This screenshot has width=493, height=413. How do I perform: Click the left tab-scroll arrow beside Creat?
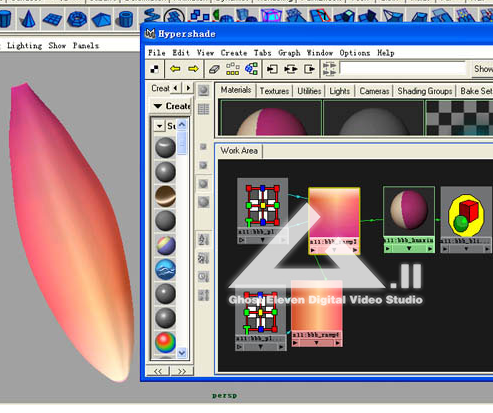(x=176, y=88)
